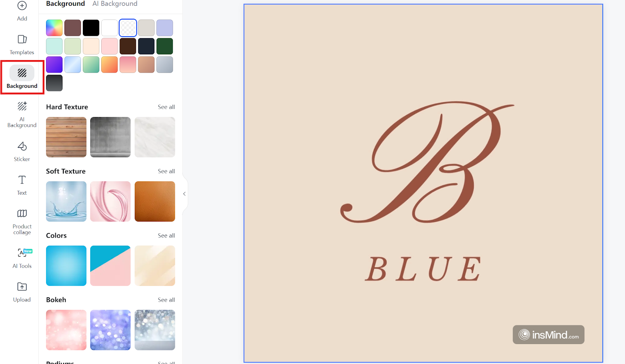Open the Sticker panel
This screenshot has height=364, width=625.
coord(22,151)
